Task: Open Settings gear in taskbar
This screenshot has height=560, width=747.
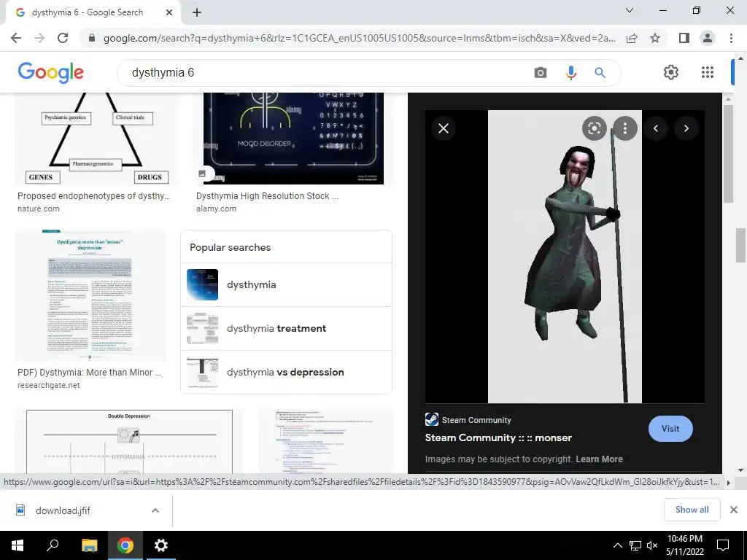Action: click(x=161, y=545)
